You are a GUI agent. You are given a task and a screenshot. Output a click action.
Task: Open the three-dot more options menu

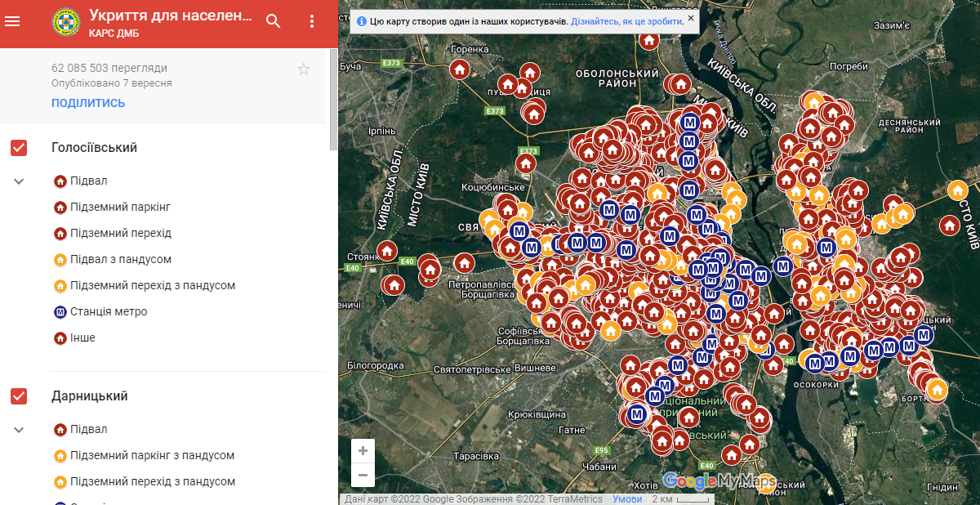312,22
